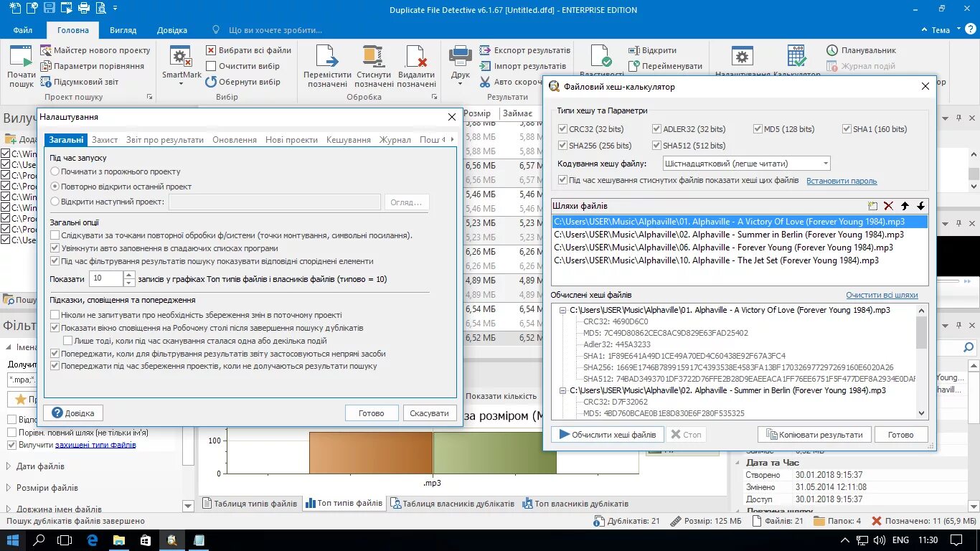
Task: Toggle Увімкнути авто заповнення checkbox
Action: [x=55, y=248]
